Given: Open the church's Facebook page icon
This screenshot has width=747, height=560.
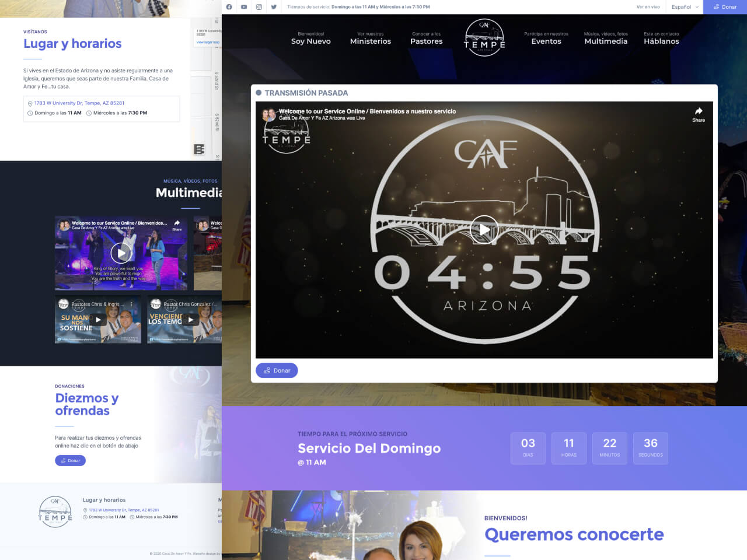Looking at the screenshot, I should click(229, 7).
